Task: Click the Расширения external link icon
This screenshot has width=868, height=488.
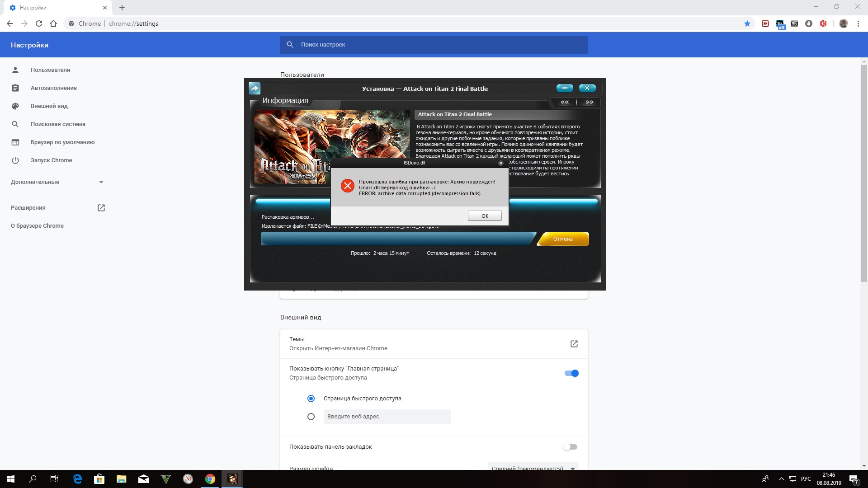Action: coord(101,208)
